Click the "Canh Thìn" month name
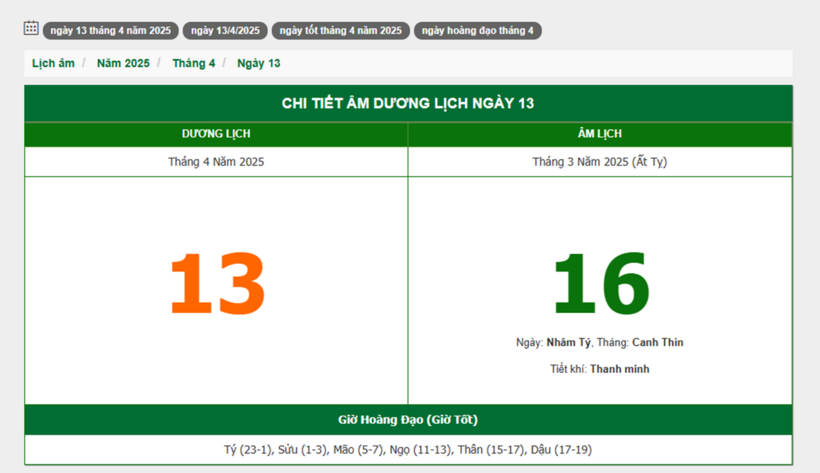The height and width of the screenshot is (473, 820). click(657, 342)
